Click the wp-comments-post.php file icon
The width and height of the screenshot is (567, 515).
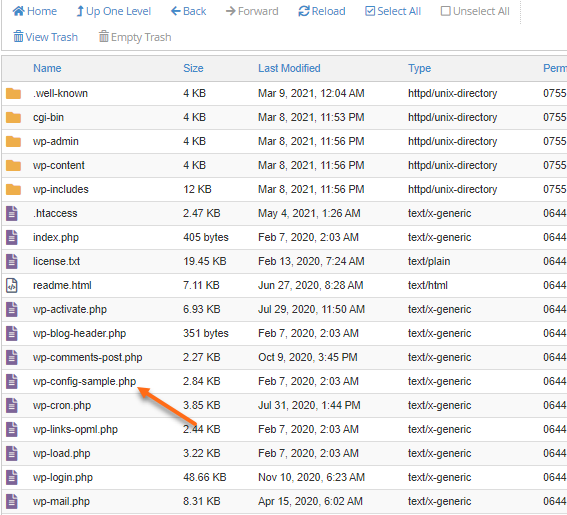click(x=12, y=357)
